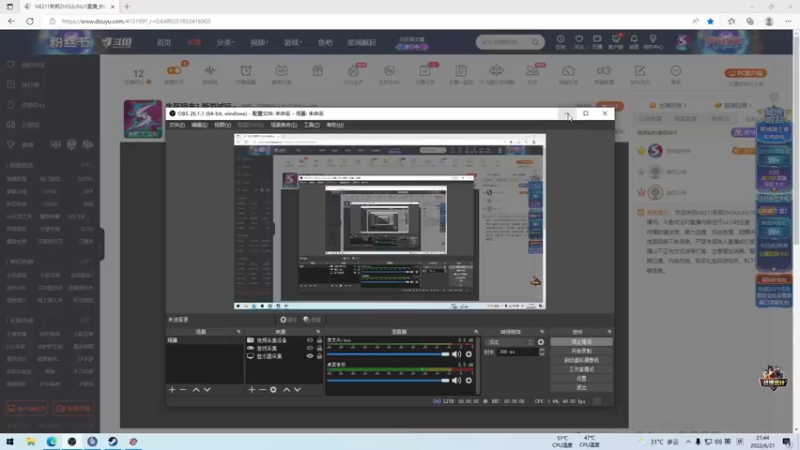Click the browser refresh icon
The image size is (800, 450).
click(30, 21)
